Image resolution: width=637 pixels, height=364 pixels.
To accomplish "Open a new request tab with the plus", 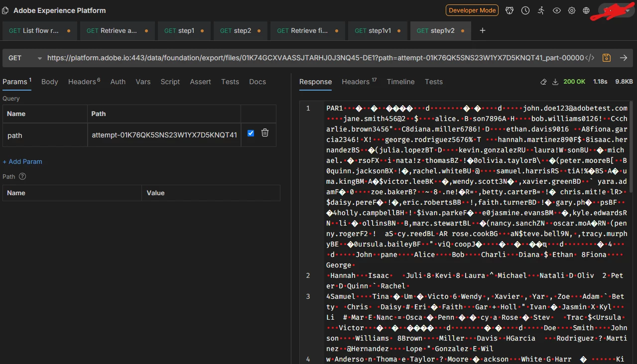I will click(482, 30).
